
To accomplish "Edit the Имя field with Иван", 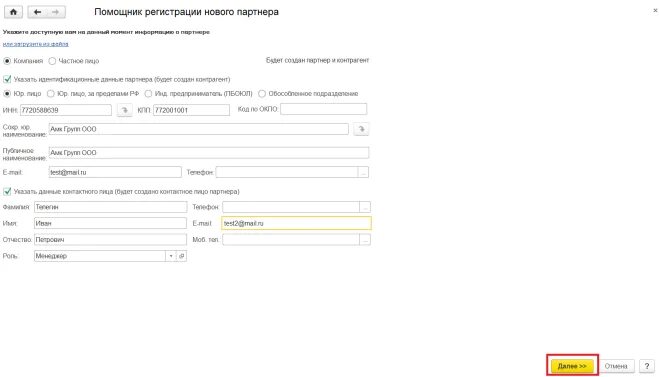I will 111,223.
